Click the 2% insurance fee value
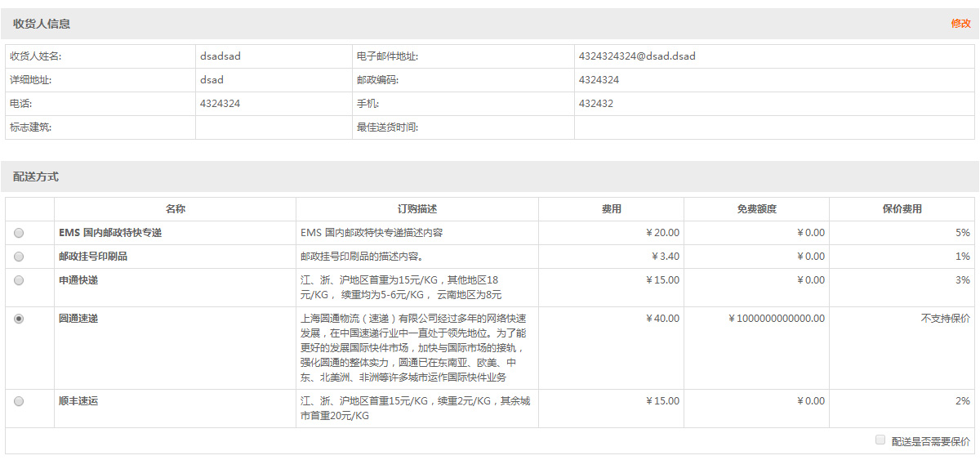Image resolution: width=980 pixels, height=469 pixels. 963,401
